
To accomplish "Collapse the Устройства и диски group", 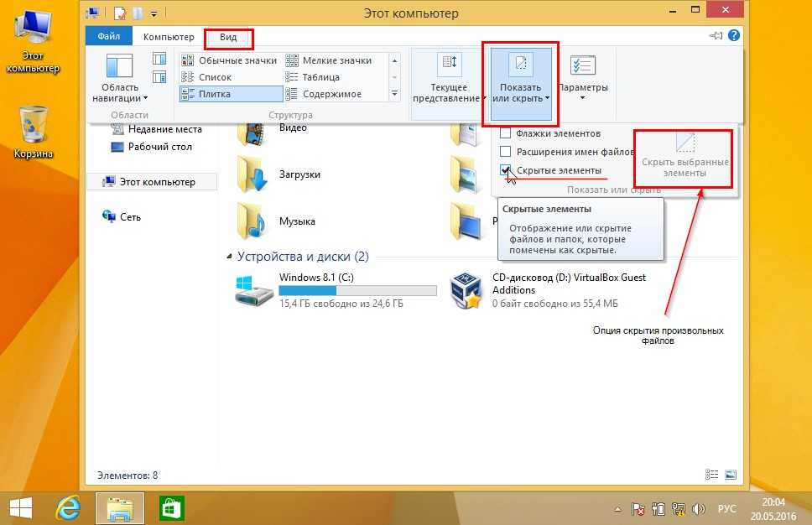I will coord(230,257).
